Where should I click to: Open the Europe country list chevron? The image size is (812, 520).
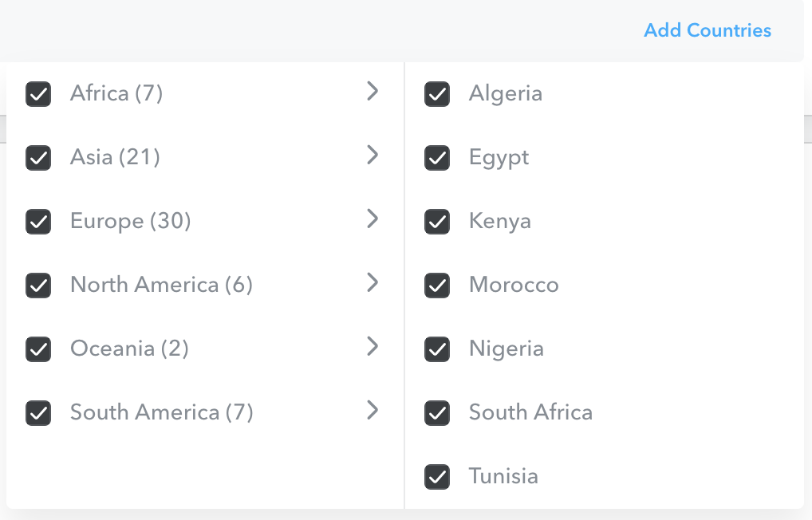[372, 219]
